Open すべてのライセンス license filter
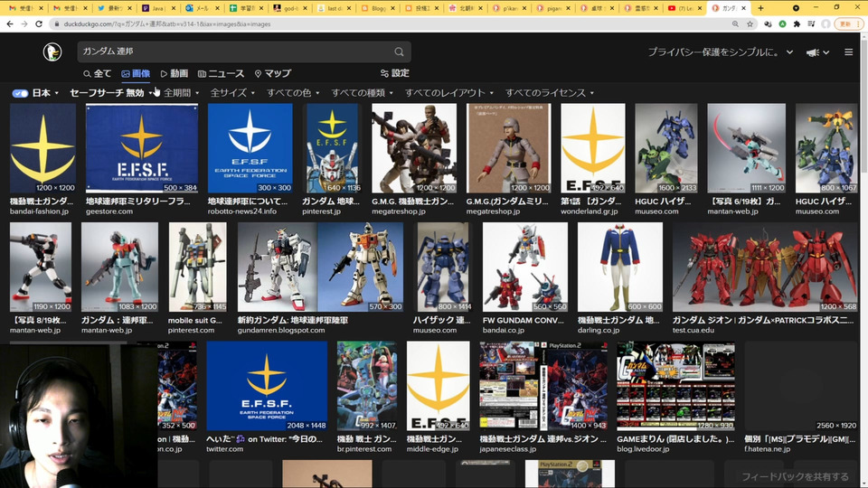The width and height of the screenshot is (868, 488). [549, 93]
